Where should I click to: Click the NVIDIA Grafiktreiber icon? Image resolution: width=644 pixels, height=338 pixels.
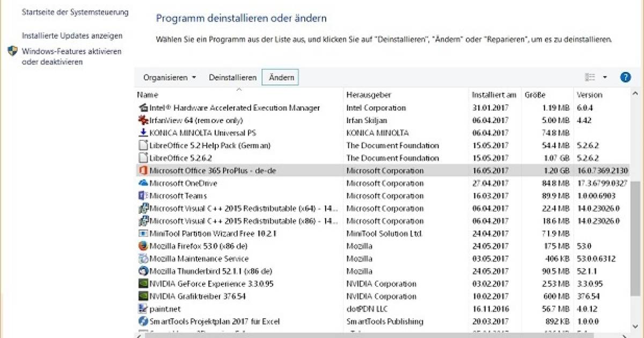click(143, 296)
